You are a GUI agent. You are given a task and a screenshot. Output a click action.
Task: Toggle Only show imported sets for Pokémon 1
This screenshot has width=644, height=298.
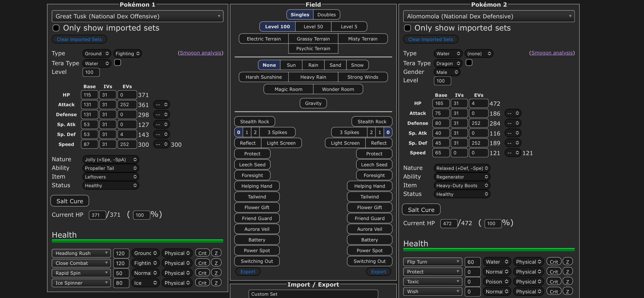click(x=56, y=28)
